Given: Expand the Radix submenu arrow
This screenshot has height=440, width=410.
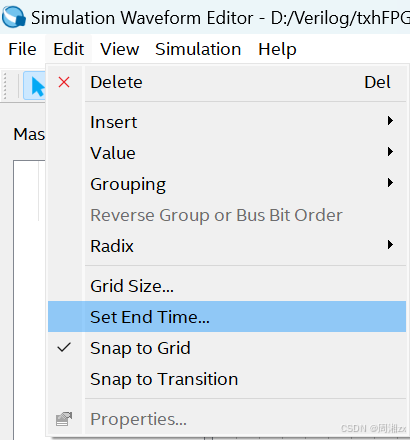Looking at the screenshot, I should click(x=390, y=245).
